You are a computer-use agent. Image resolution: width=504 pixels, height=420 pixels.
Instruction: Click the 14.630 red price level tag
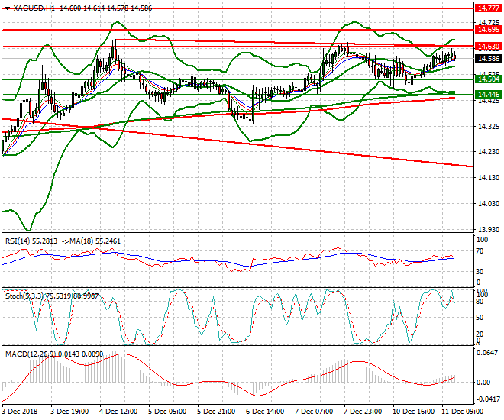click(x=487, y=47)
